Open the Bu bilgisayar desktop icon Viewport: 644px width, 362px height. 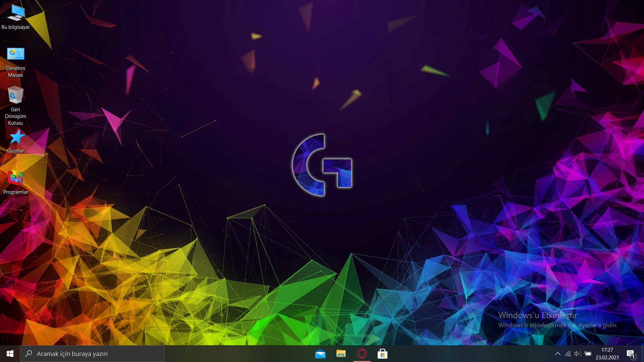pyautogui.click(x=15, y=17)
